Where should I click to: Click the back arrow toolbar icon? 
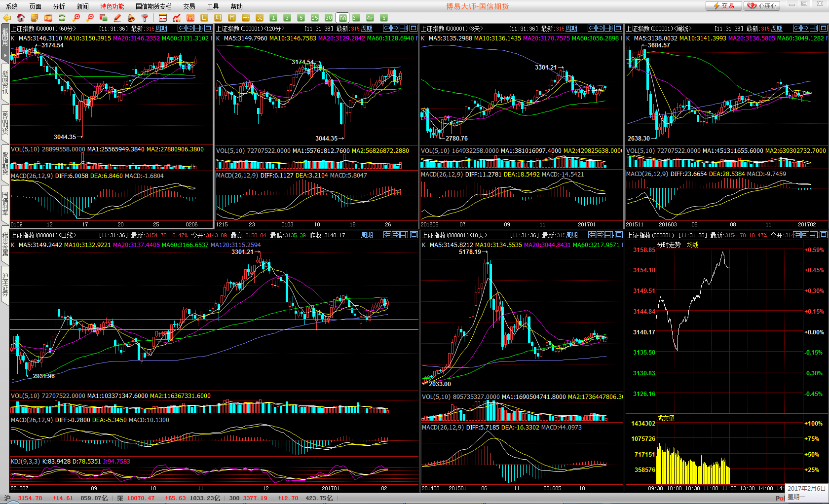pos(7,18)
